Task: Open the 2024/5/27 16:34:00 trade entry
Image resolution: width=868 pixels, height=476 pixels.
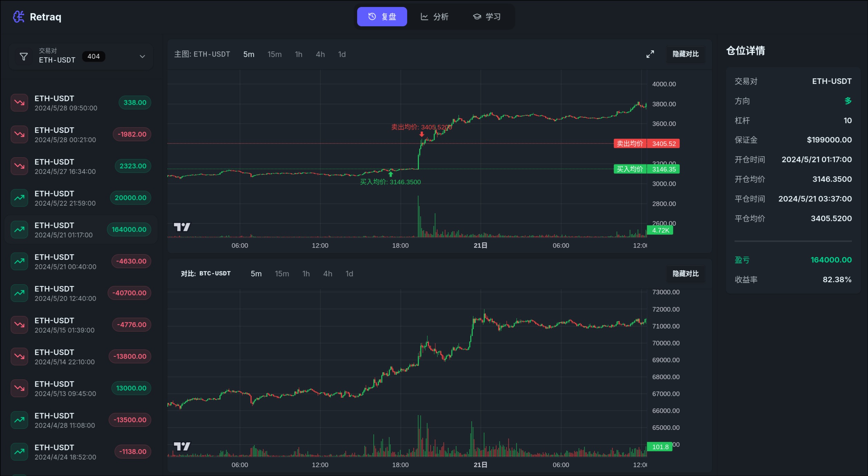Action: pyautogui.click(x=81, y=166)
